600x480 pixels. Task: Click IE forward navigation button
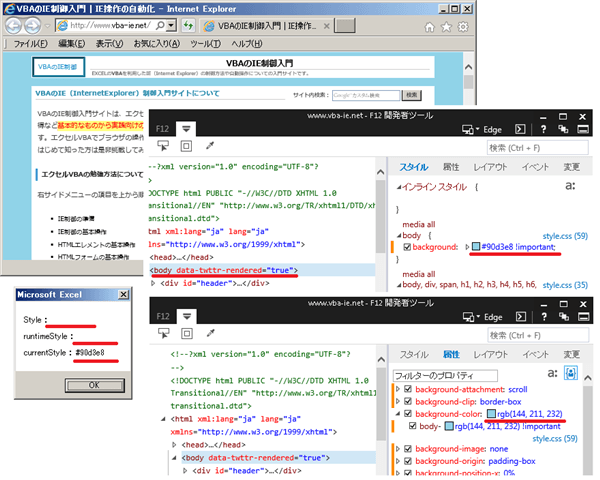tap(32, 26)
